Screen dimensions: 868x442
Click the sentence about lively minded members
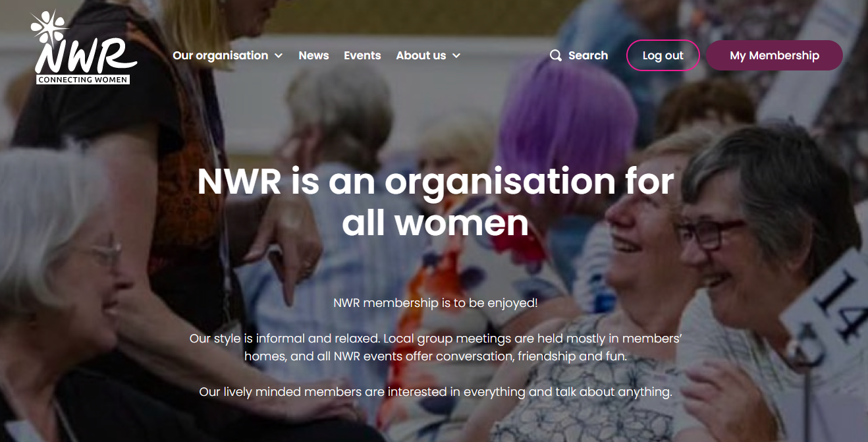(x=435, y=392)
